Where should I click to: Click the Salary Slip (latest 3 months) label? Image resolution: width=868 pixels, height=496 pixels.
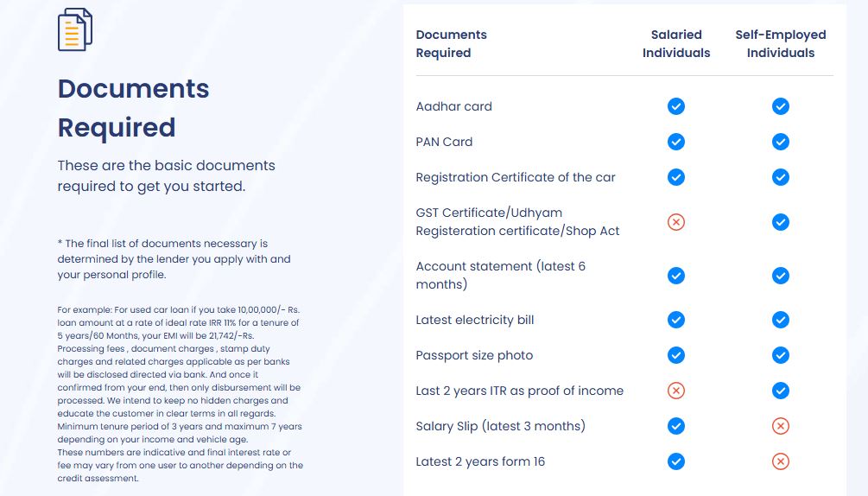click(x=500, y=426)
